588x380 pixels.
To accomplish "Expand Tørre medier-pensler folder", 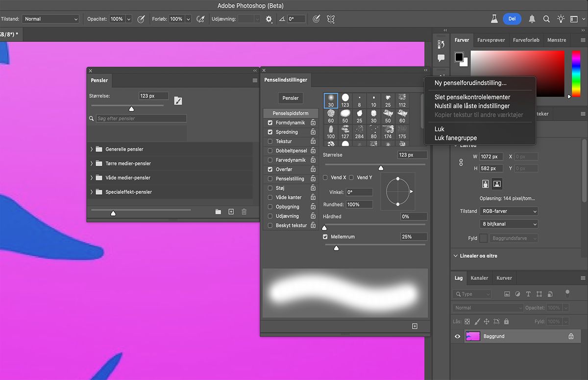I will click(92, 163).
